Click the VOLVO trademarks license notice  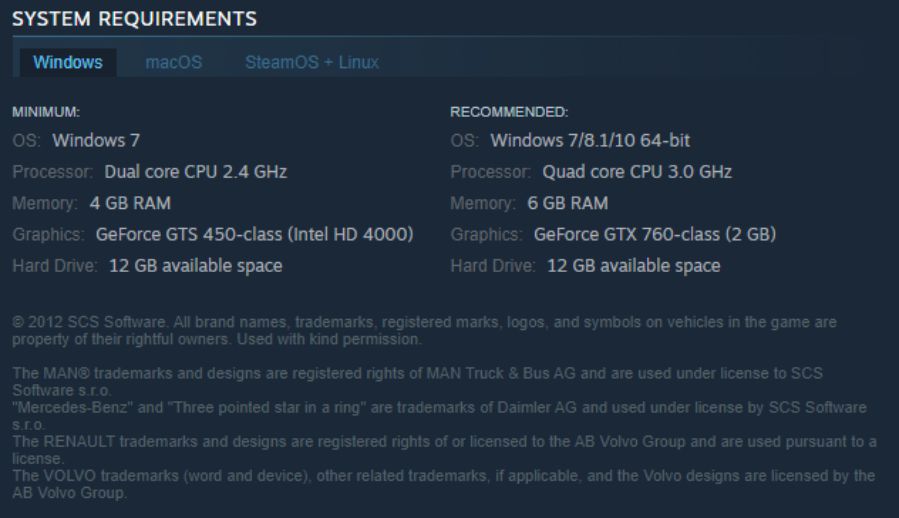[443, 484]
